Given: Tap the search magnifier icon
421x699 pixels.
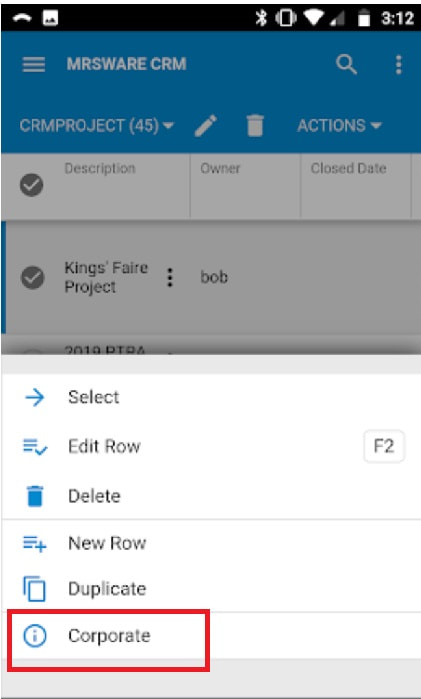Looking at the screenshot, I should [x=347, y=65].
